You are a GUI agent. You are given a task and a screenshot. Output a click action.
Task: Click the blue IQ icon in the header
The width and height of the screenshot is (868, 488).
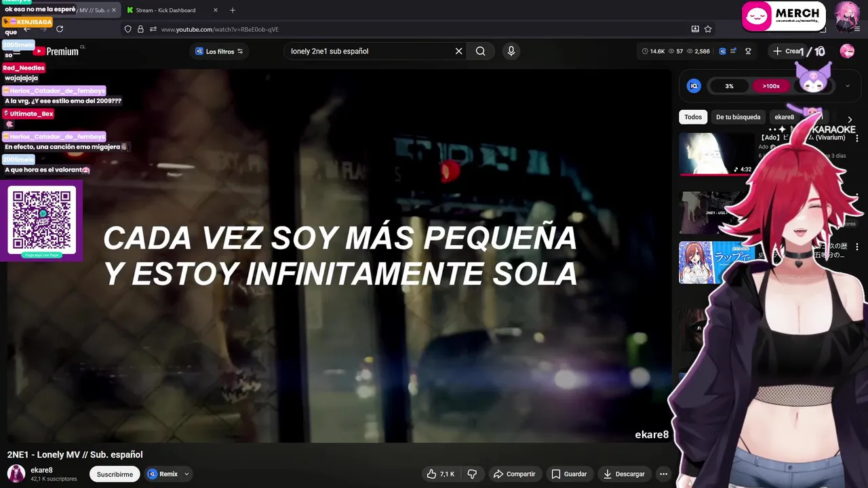722,52
